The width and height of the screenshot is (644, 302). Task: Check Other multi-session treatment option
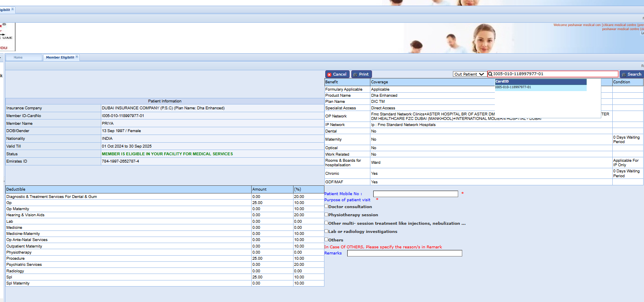pos(326,223)
